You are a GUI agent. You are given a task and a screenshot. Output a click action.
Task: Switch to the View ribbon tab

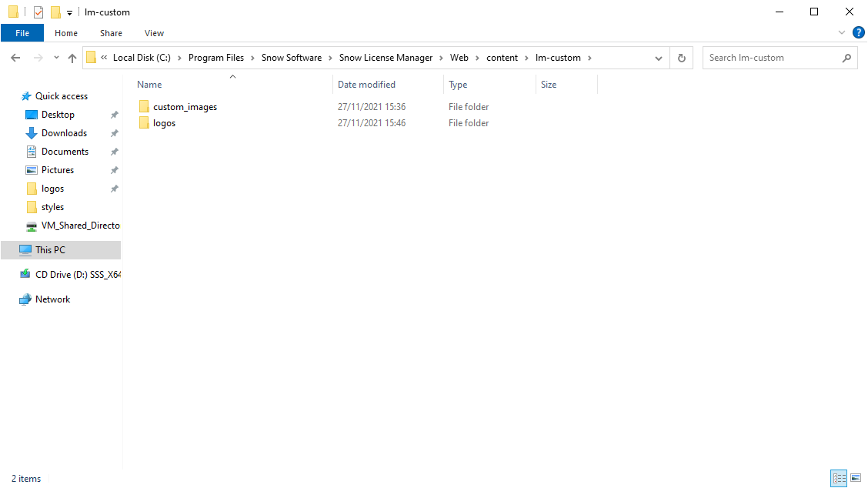point(154,33)
